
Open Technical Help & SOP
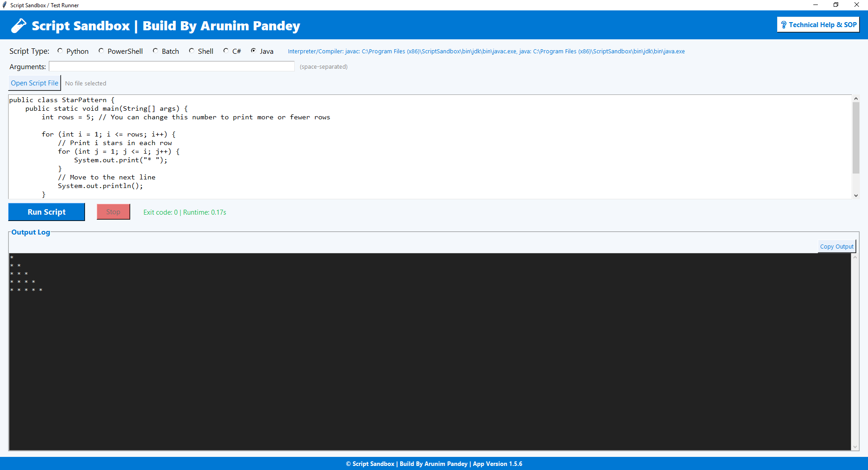point(818,25)
